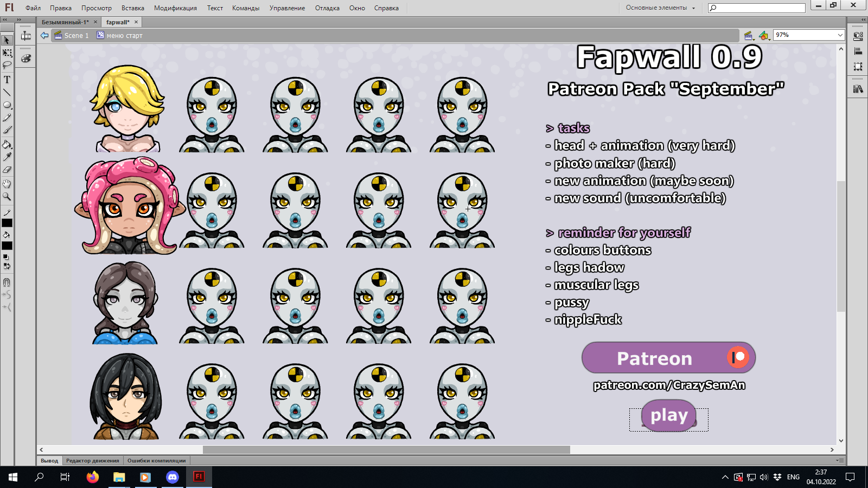Click the stroke color black swatch
Image resolution: width=868 pixels, height=488 pixels.
7,223
